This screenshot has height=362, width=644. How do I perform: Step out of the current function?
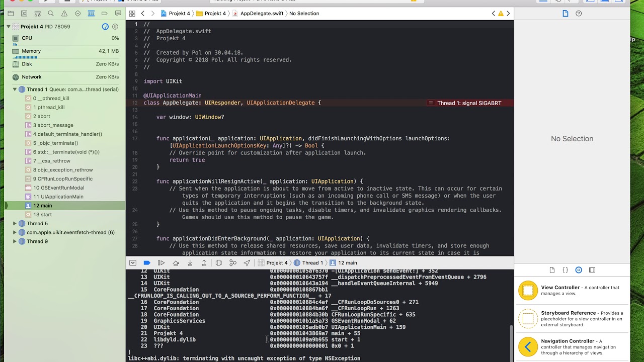[204, 263]
